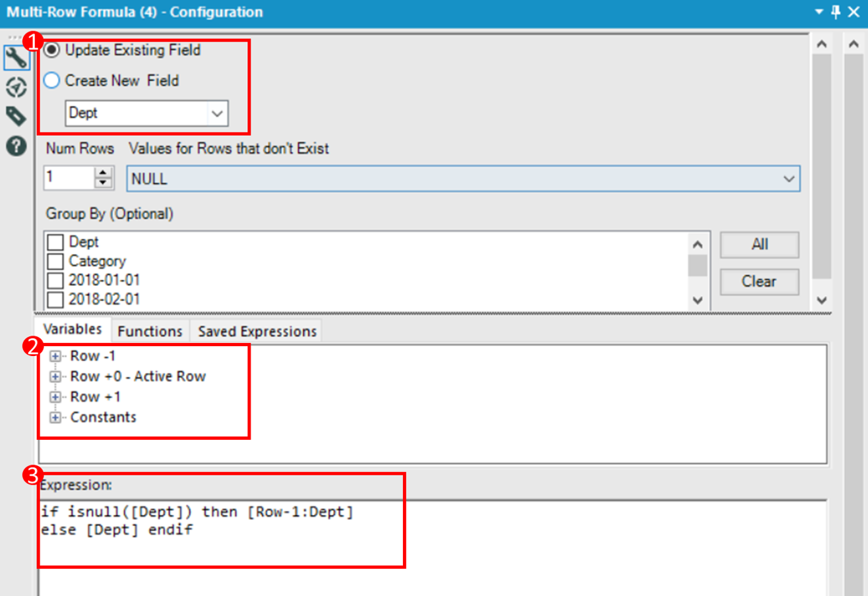The width and height of the screenshot is (868, 596).
Task: Click the pin icon in the title bar
Action: (836, 12)
